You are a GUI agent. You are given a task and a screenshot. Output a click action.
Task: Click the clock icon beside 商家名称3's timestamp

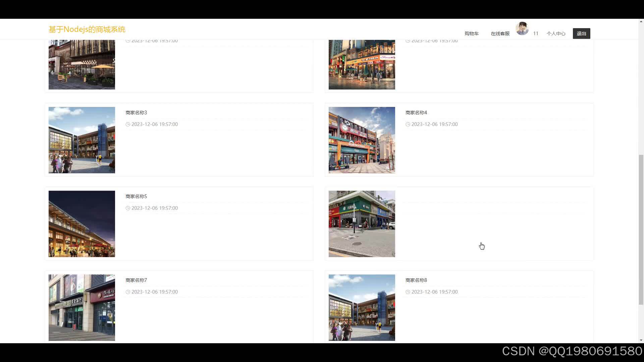click(128, 124)
